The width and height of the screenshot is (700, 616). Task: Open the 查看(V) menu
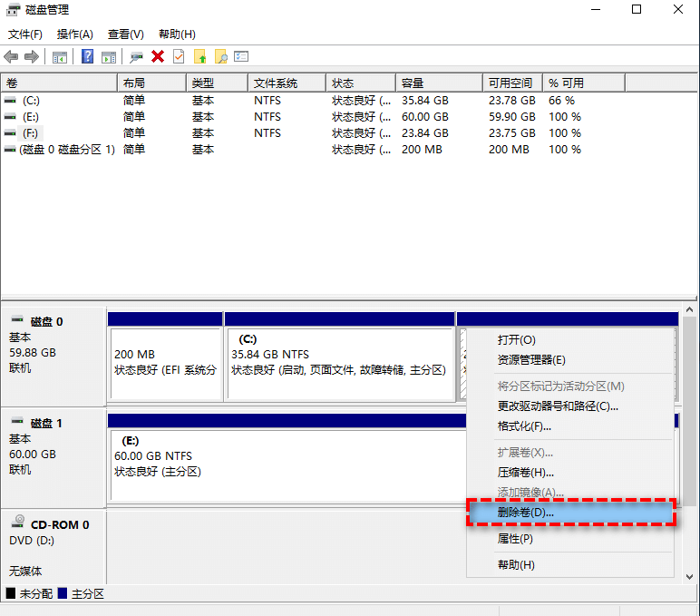pos(126,34)
